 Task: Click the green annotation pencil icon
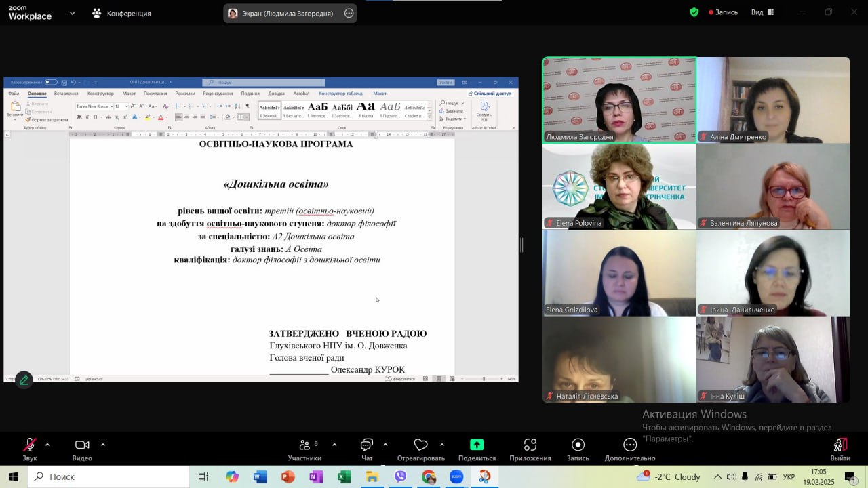(x=24, y=380)
